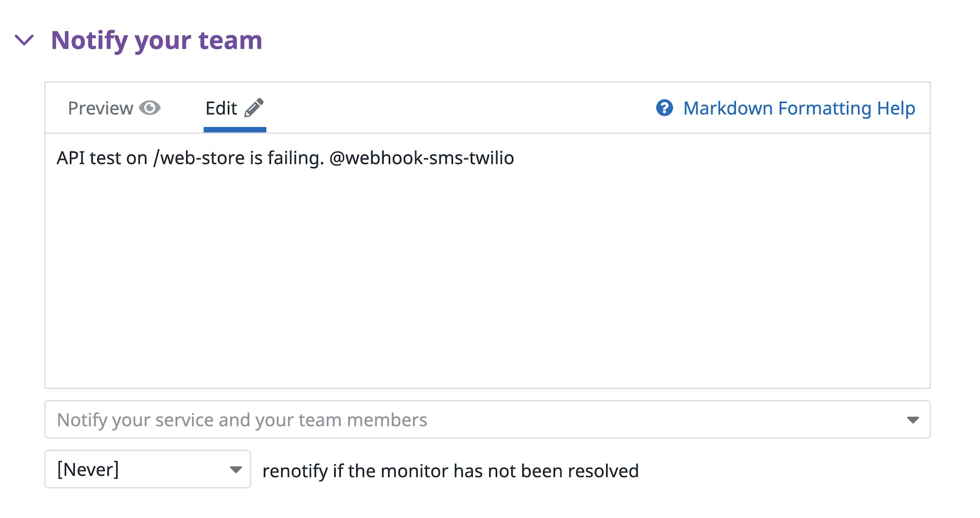Click the purple chevron beside the heading

coord(24,40)
